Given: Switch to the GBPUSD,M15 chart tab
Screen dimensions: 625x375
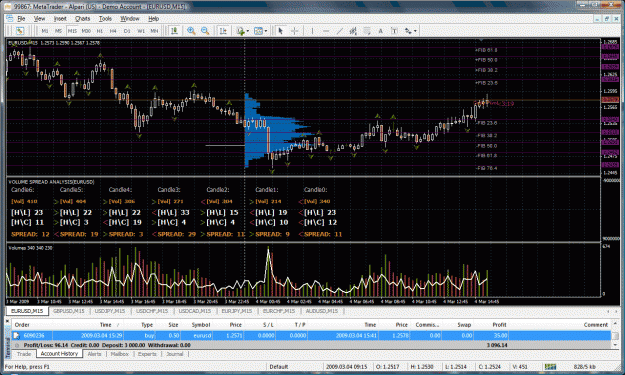Looking at the screenshot, I should [x=69, y=311].
